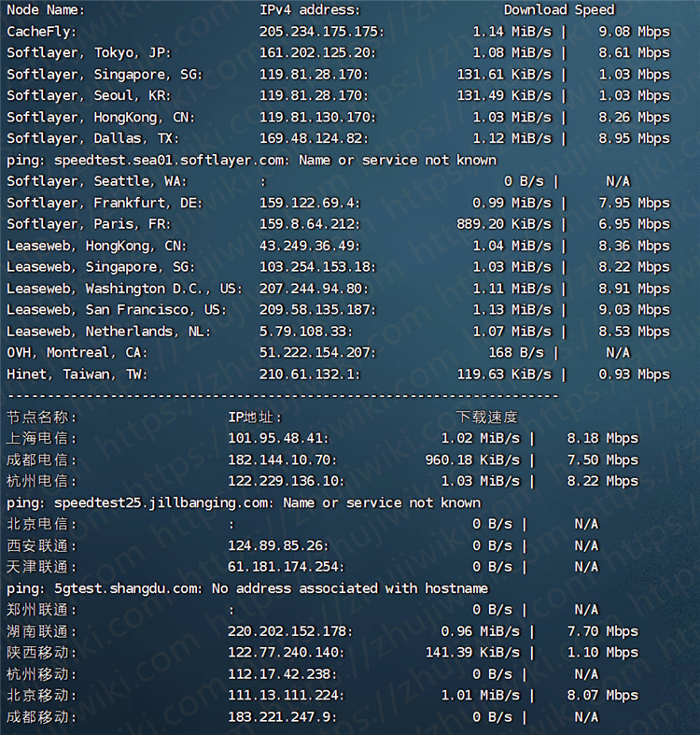
Task: Click the "Download Speed" column header
Action: coord(559,10)
